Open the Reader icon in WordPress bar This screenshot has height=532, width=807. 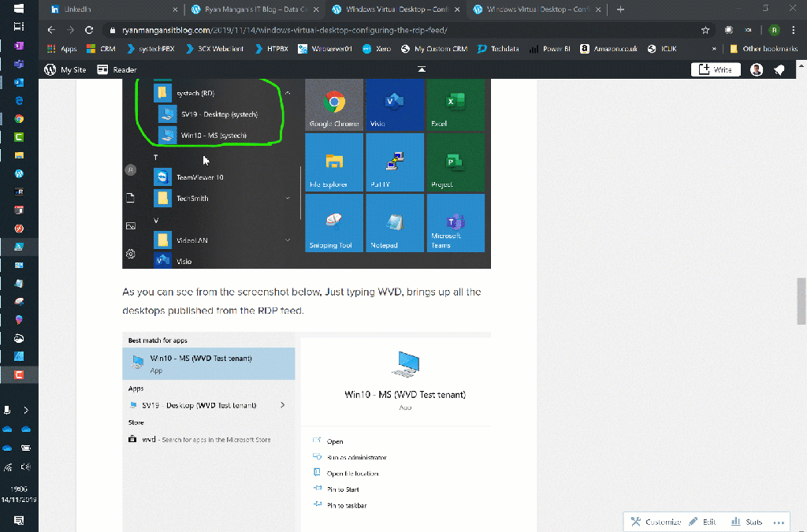pos(102,69)
